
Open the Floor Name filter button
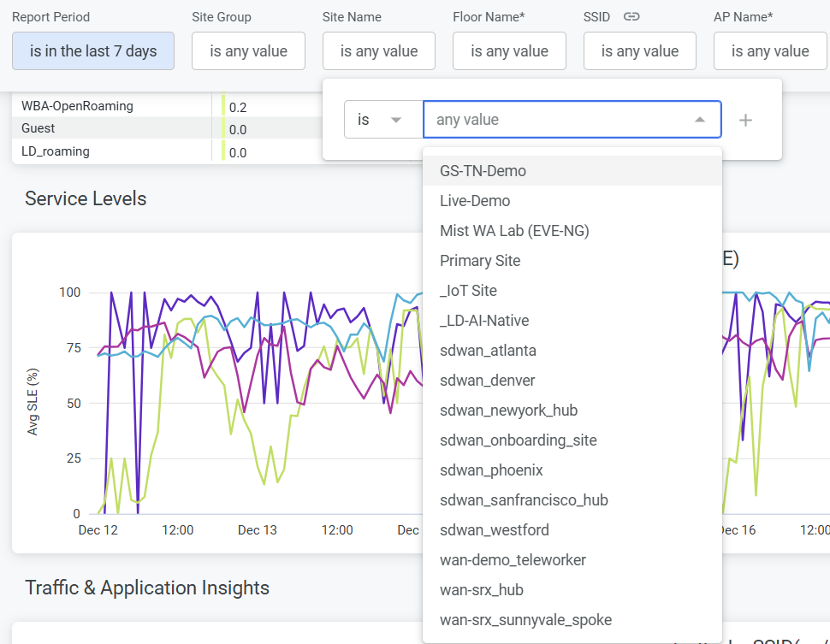click(x=509, y=51)
